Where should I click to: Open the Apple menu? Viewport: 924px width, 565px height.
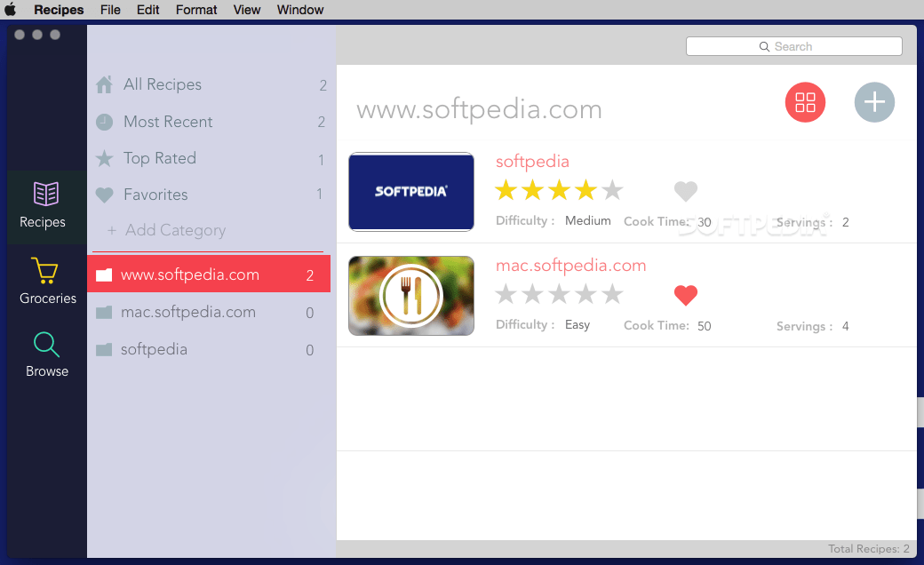tap(11, 10)
